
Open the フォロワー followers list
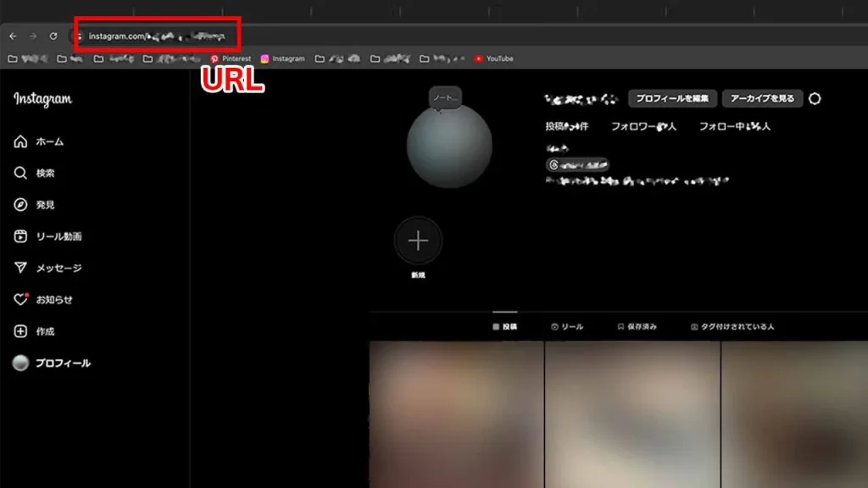tap(644, 127)
